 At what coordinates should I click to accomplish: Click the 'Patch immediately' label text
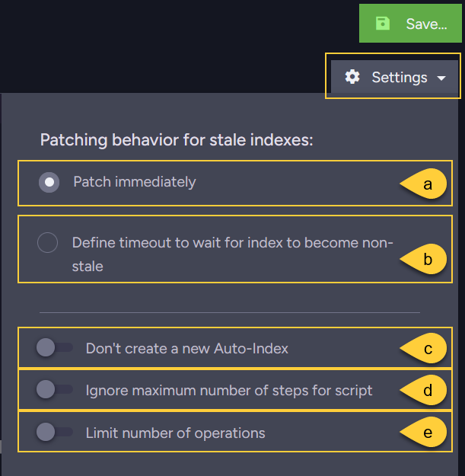point(135,183)
